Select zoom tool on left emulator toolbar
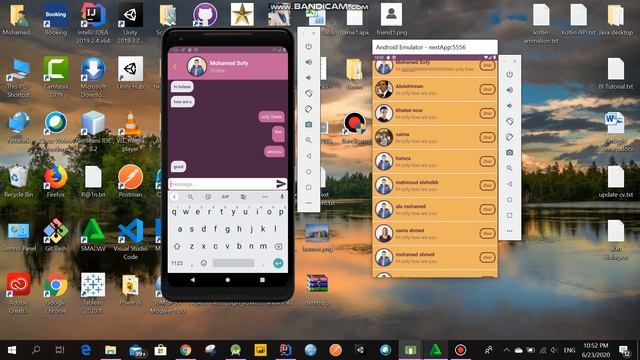 [x=309, y=140]
